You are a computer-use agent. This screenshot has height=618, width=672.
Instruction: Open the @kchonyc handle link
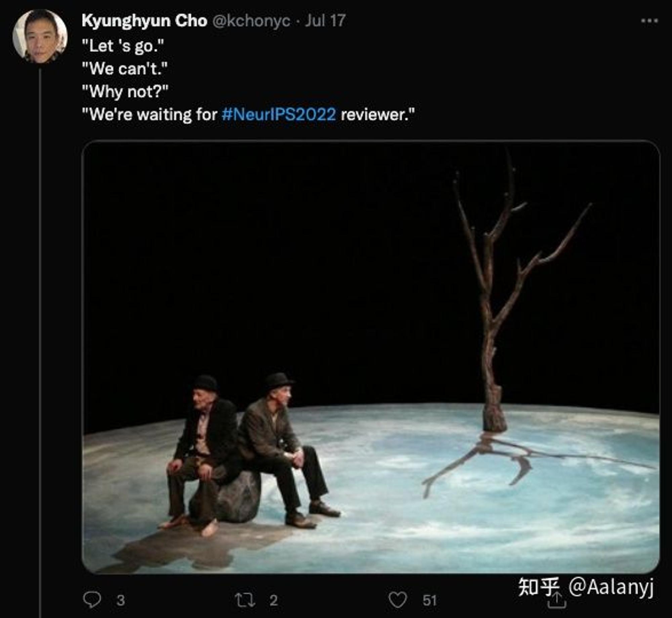coord(251,21)
